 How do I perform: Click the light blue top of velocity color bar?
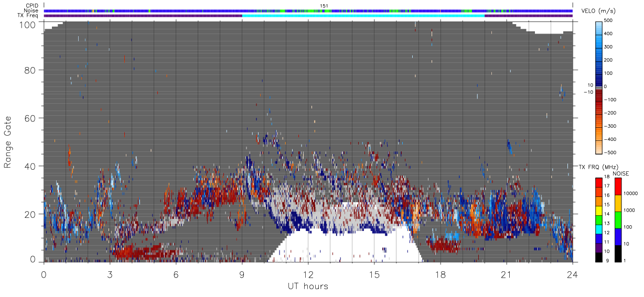click(x=600, y=29)
